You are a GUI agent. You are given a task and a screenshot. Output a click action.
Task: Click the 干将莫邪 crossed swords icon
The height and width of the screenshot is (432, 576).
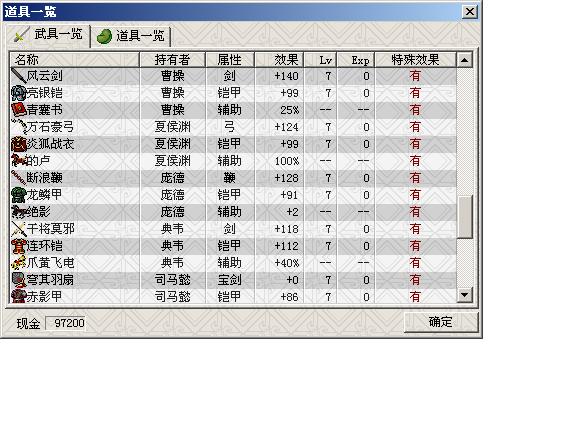(x=18, y=229)
